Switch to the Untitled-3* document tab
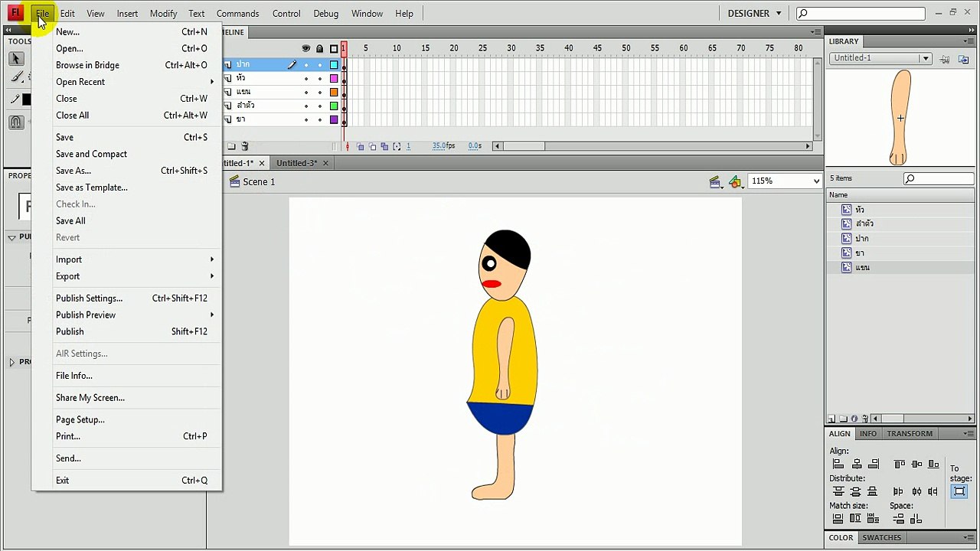980x551 pixels. [x=296, y=163]
